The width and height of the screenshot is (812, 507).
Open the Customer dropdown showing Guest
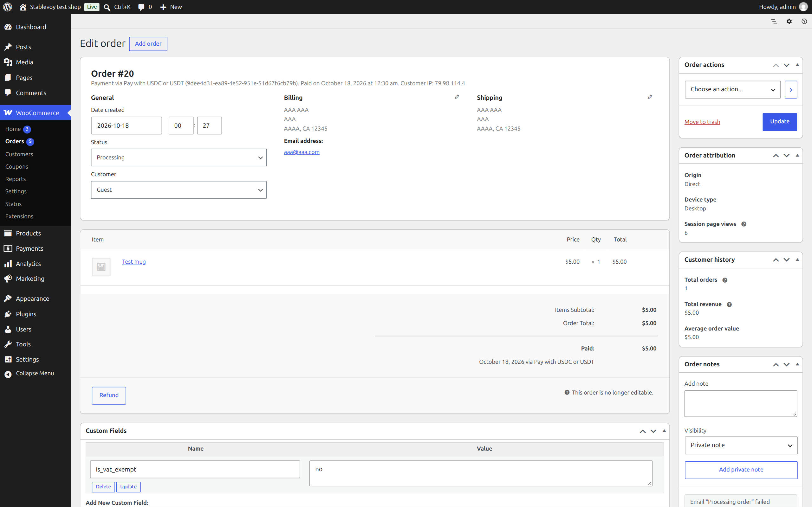click(179, 190)
